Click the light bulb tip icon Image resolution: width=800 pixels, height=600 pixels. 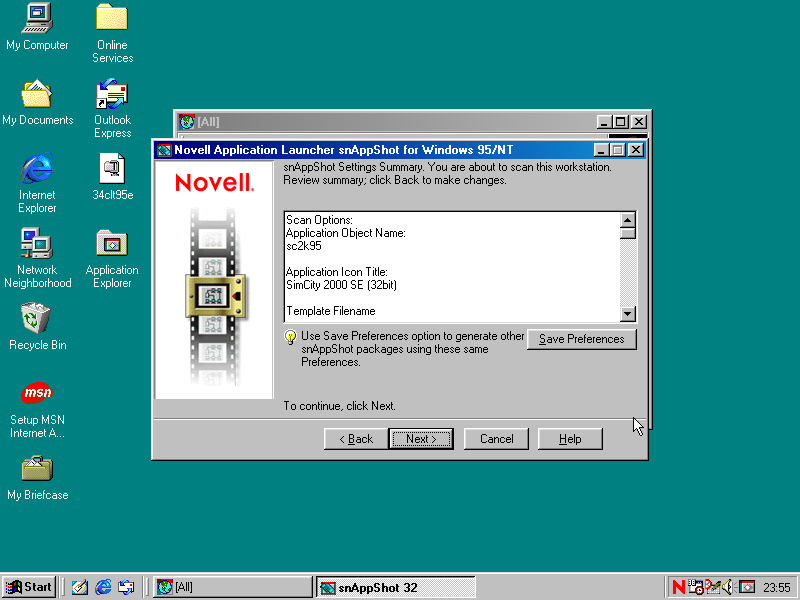(x=290, y=337)
